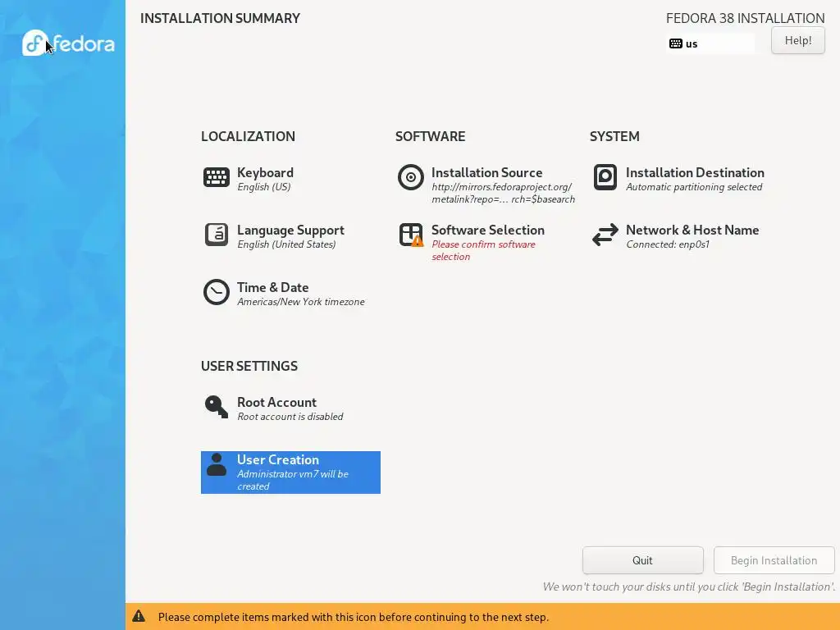The height and width of the screenshot is (630, 840).
Task: Click the Network & Host Name arrows icon
Action: (605, 235)
